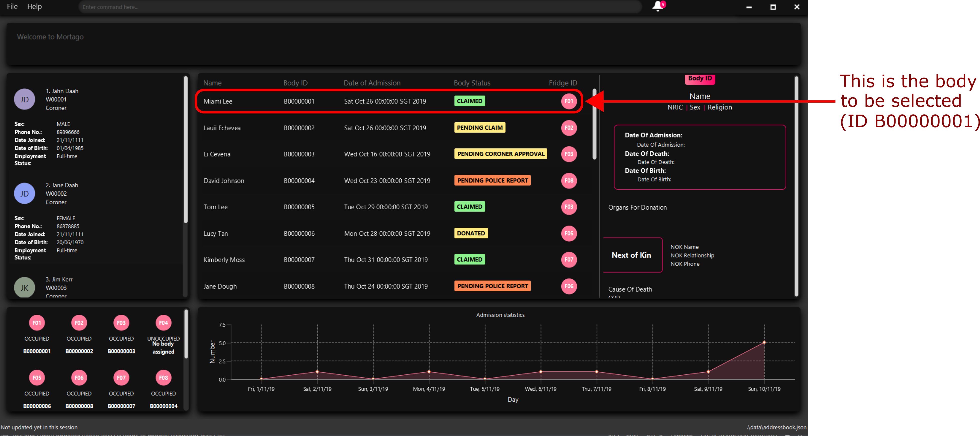Click B00000001 under fridge F01
This screenshot has height=436, width=980.
pos(37,351)
